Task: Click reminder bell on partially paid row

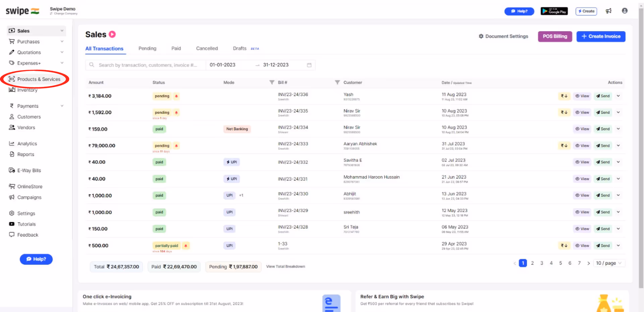Action: [x=186, y=246]
